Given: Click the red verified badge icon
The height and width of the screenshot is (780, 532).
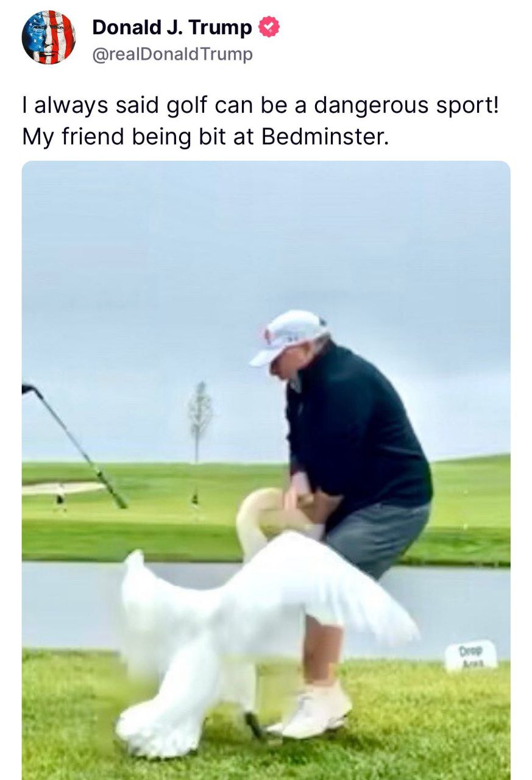Looking at the screenshot, I should pyautogui.click(x=269, y=27).
